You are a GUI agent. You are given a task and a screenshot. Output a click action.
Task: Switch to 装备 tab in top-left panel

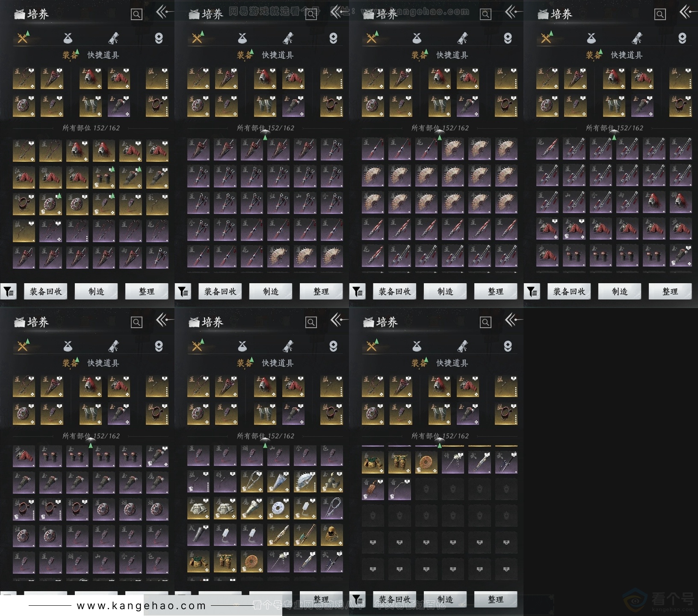(70, 55)
